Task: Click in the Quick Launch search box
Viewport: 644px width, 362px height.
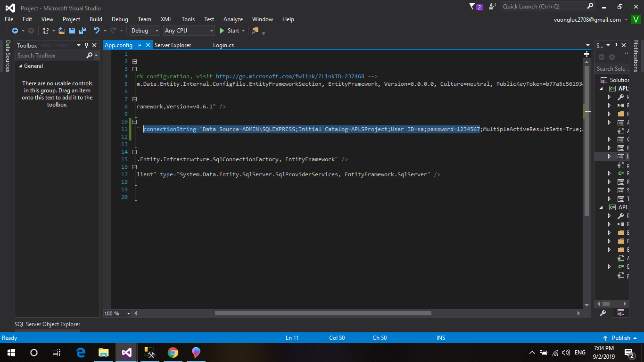Action: tap(544, 7)
